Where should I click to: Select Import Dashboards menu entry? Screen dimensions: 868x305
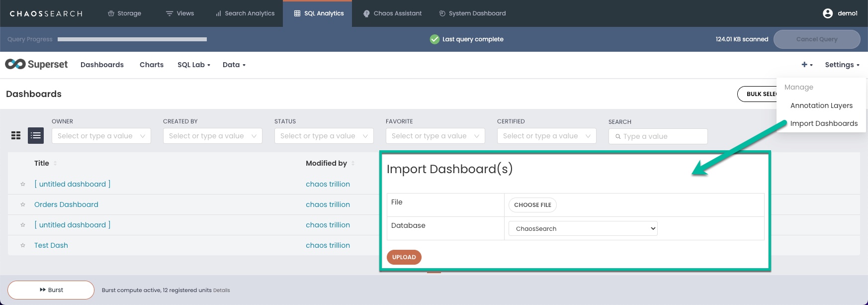pos(824,123)
